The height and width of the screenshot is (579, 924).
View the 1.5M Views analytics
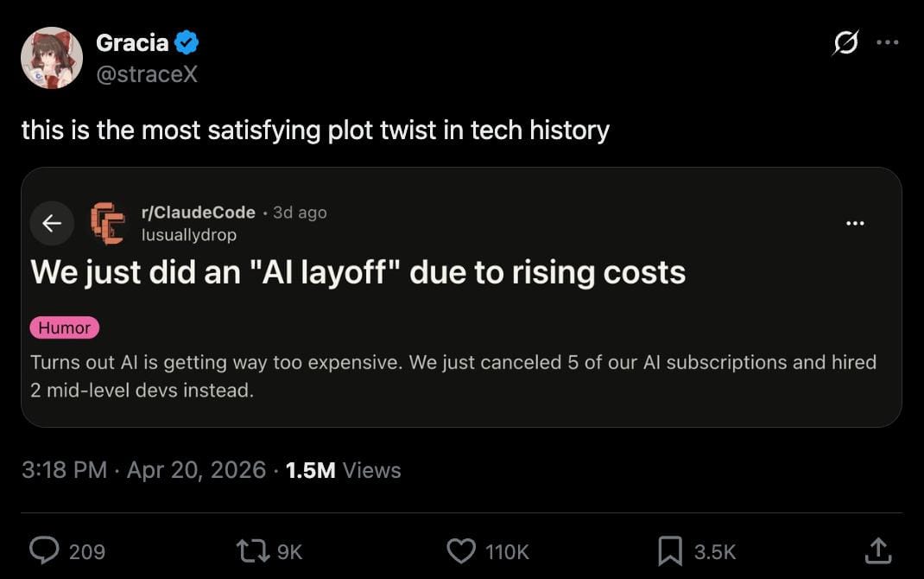[x=343, y=470]
